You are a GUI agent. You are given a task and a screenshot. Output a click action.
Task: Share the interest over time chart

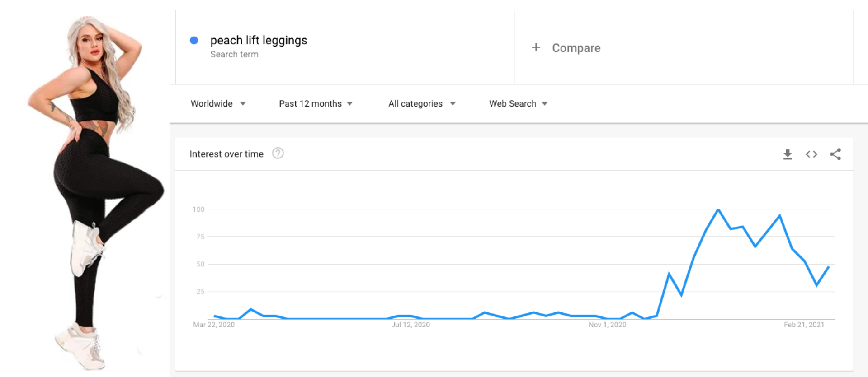click(835, 154)
